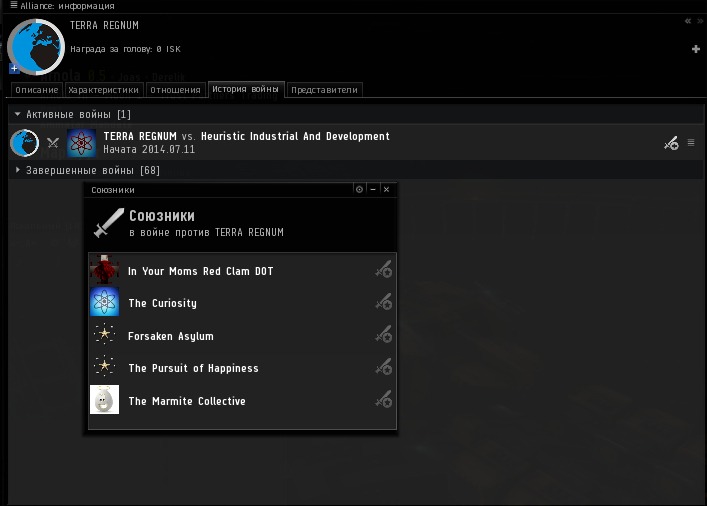Viewport: 707px width, 506px height.
Task: Click the forward double-arrow navigation icon
Action: (700, 21)
